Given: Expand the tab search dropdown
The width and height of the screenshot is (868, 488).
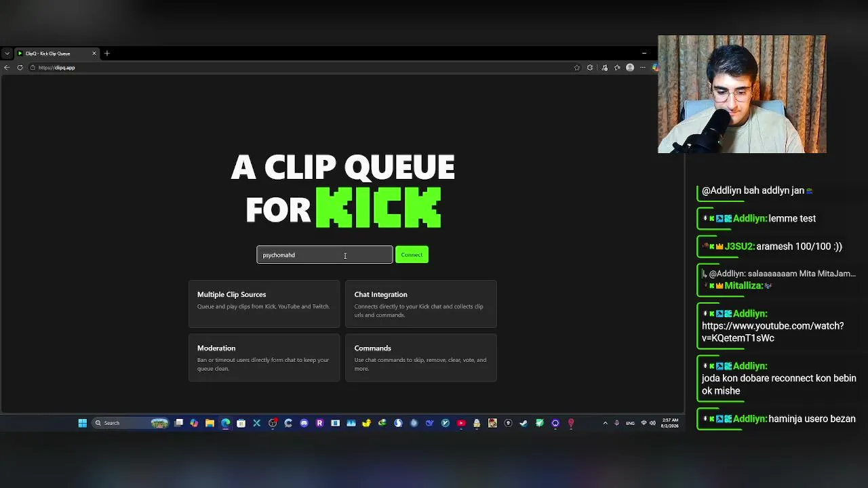Looking at the screenshot, I should (x=7, y=54).
